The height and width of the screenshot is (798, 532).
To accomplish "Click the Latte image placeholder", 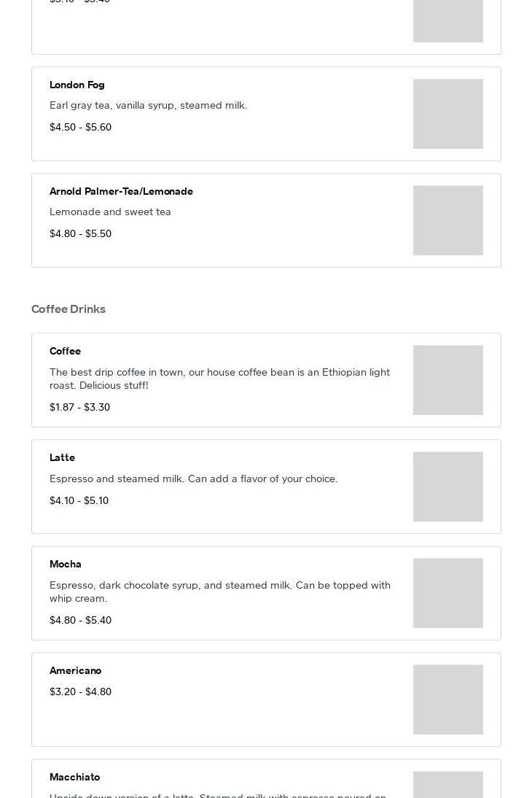I will (447, 487).
